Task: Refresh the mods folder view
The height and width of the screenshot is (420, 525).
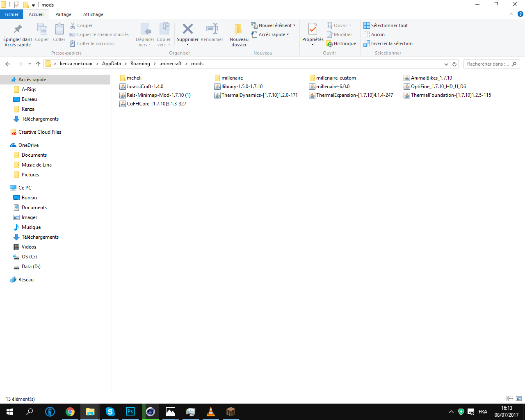Action: click(x=454, y=64)
